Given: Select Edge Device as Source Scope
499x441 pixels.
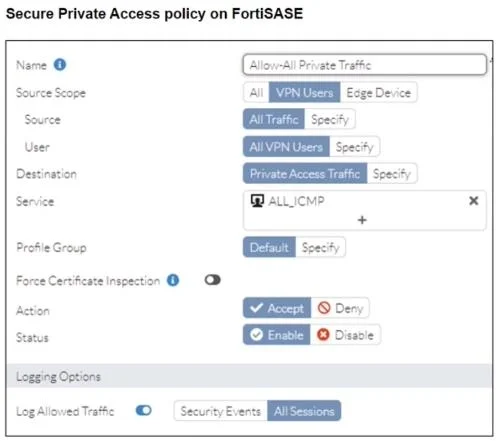Looking at the screenshot, I should click(378, 92).
